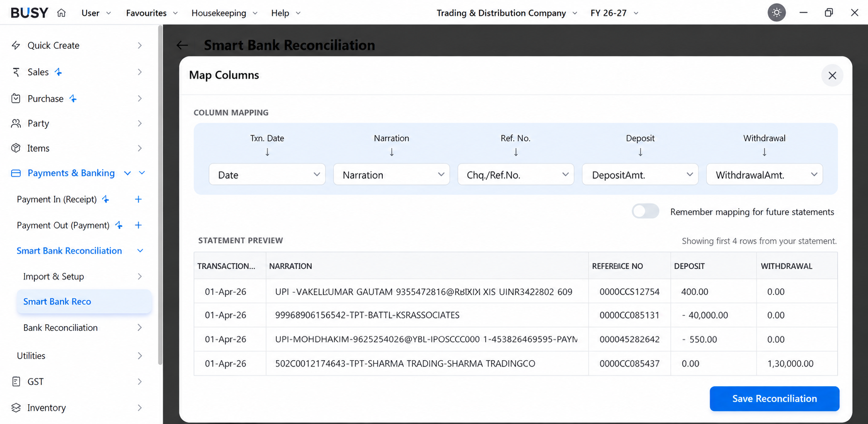
Task: Click the Inventory layers icon
Action: point(16,408)
